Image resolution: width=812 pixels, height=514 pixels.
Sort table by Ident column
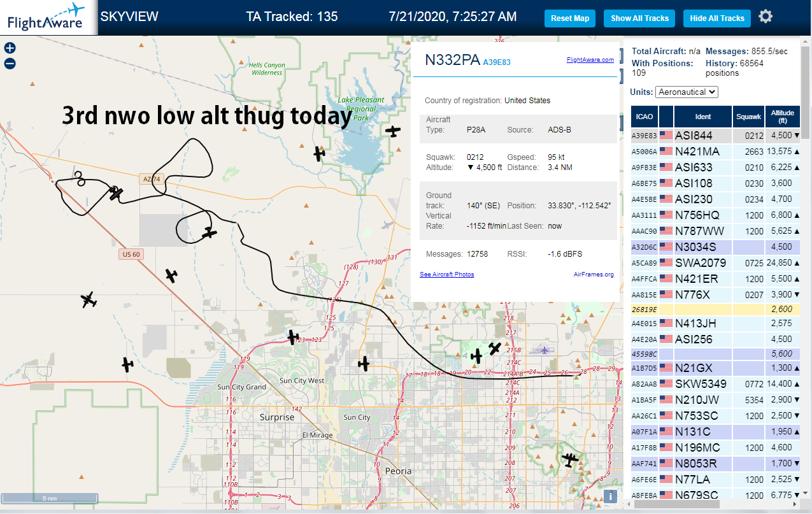tap(703, 117)
